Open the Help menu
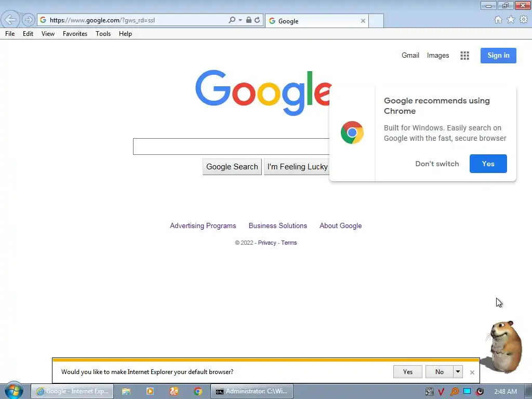Screen dimensions: 532x399 125,34
